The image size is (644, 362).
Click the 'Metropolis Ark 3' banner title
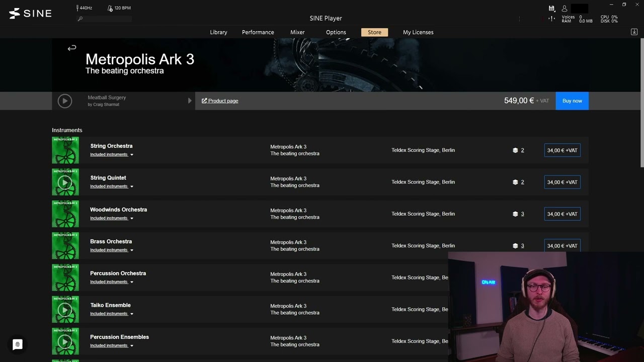pyautogui.click(x=140, y=59)
